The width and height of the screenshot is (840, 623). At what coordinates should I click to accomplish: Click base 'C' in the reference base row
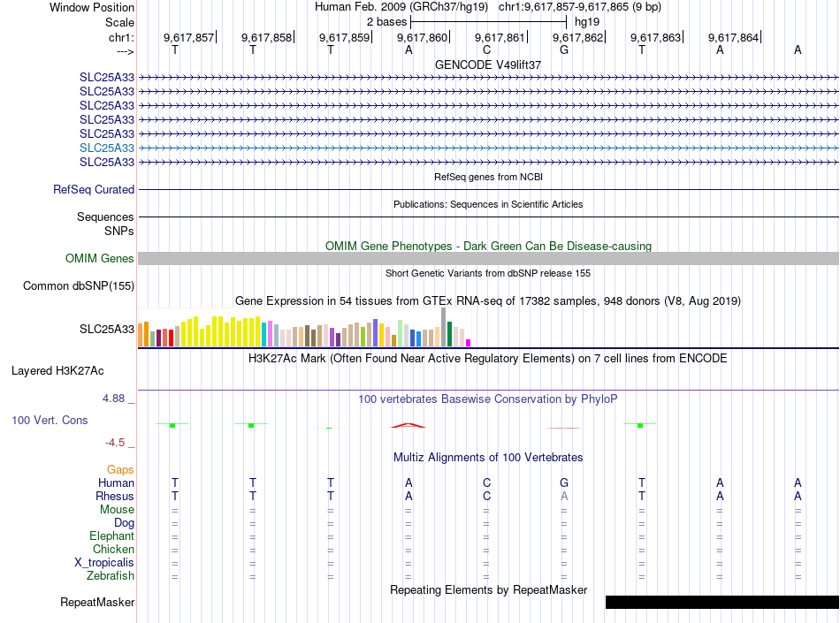click(486, 49)
